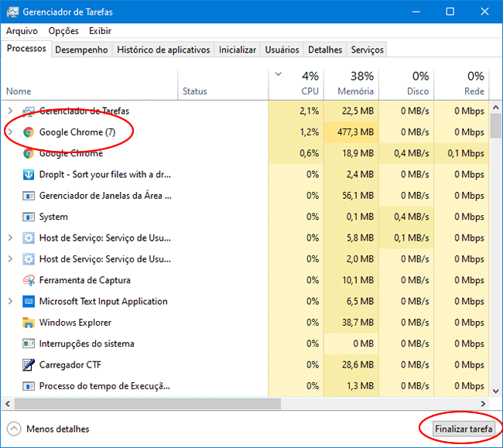Click the Windows Explorer folder icon

(29, 323)
